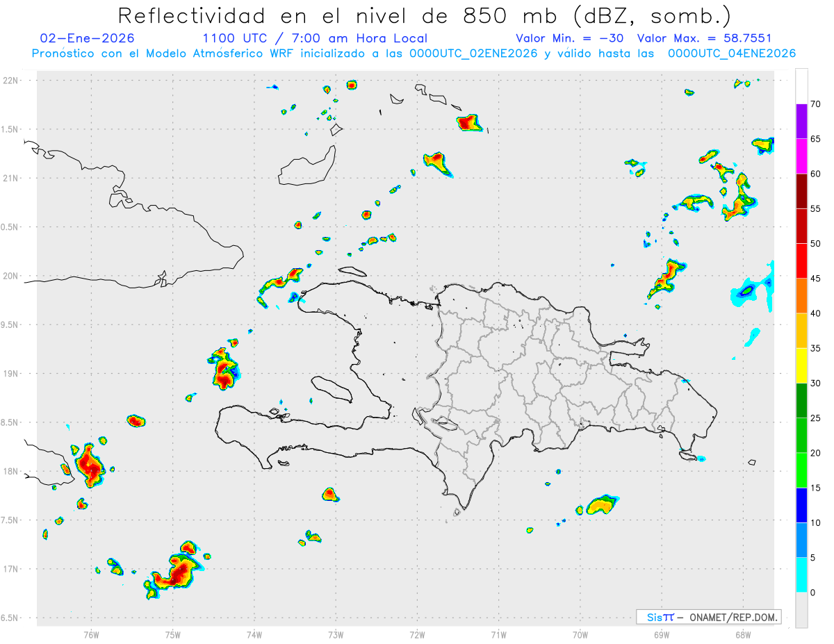834x644 pixels.
Task: Click the '22N' latitude label
Action: pos(11,81)
